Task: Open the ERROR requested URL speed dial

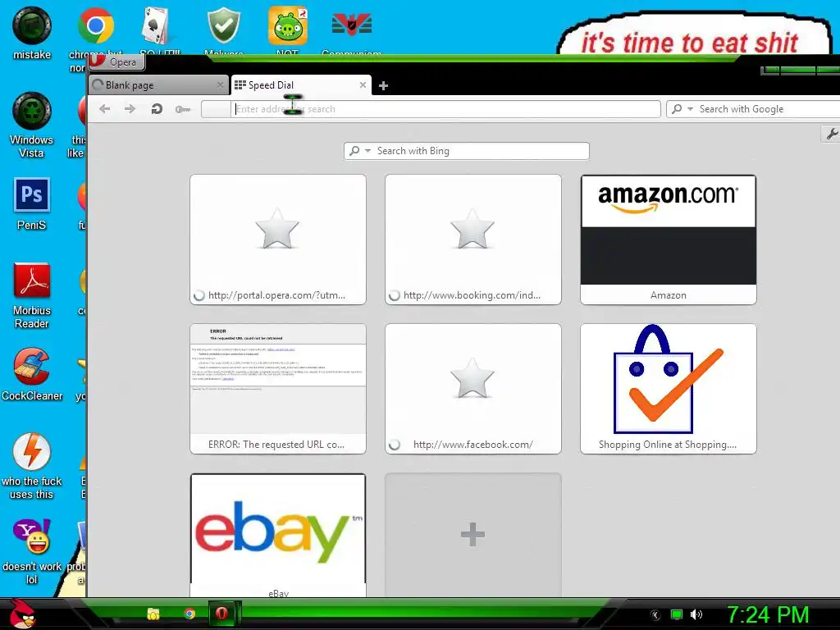Action: pyautogui.click(x=278, y=389)
